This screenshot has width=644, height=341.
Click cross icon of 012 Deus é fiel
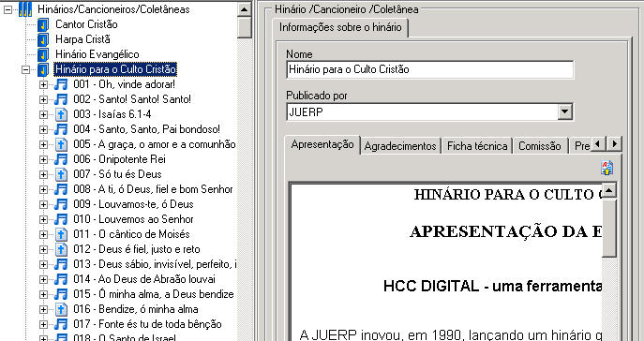tap(61, 249)
